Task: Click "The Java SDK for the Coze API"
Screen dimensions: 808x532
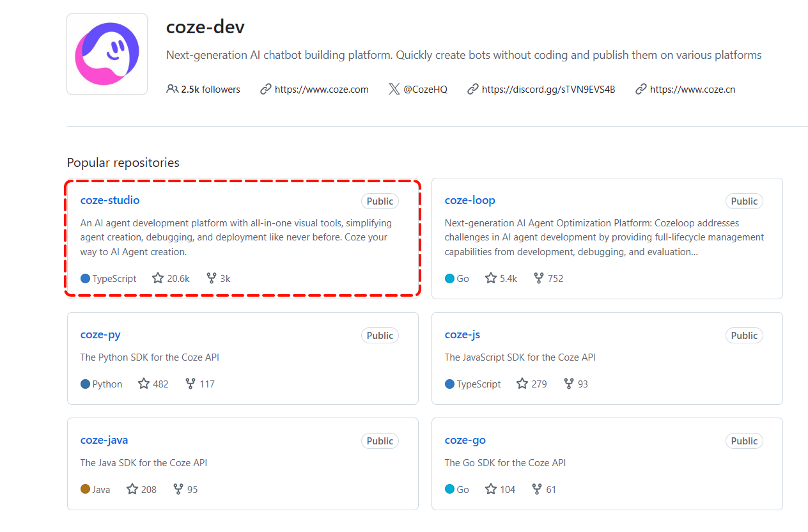Action: pos(144,463)
